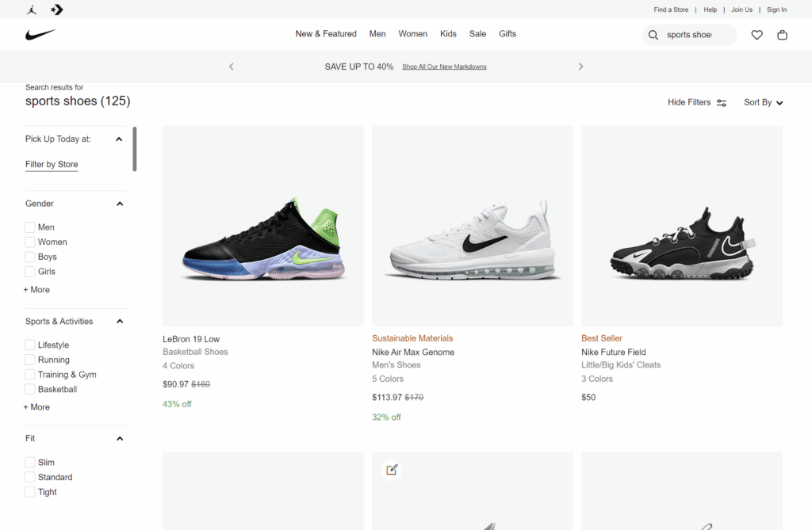Select the Nike swoosh logo

40,34
